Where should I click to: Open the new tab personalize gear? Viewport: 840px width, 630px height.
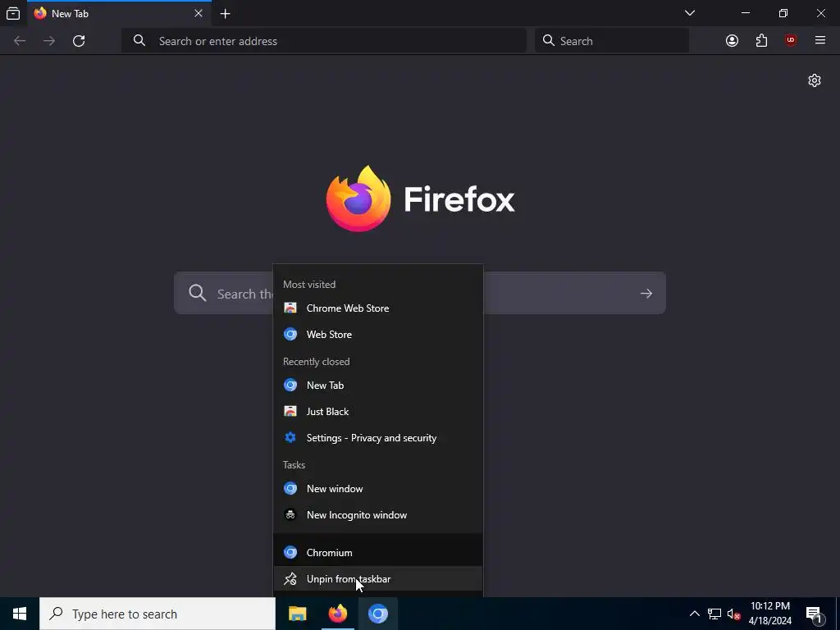point(815,80)
